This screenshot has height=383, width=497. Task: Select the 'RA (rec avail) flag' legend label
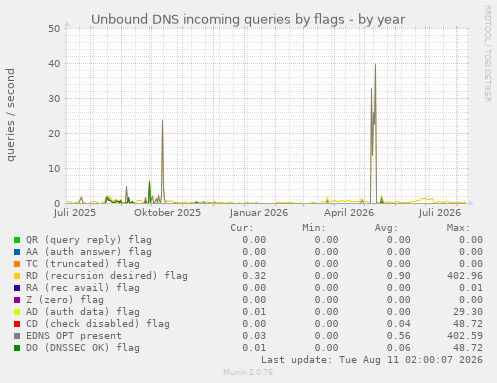pos(83,288)
